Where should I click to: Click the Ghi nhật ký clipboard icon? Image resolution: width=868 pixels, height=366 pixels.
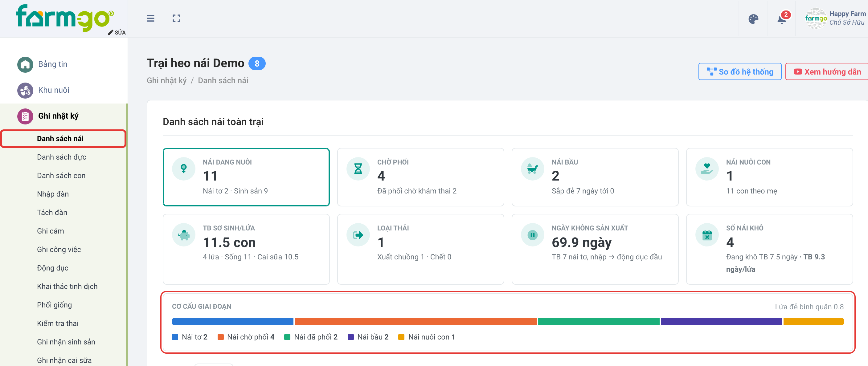click(25, 116)
